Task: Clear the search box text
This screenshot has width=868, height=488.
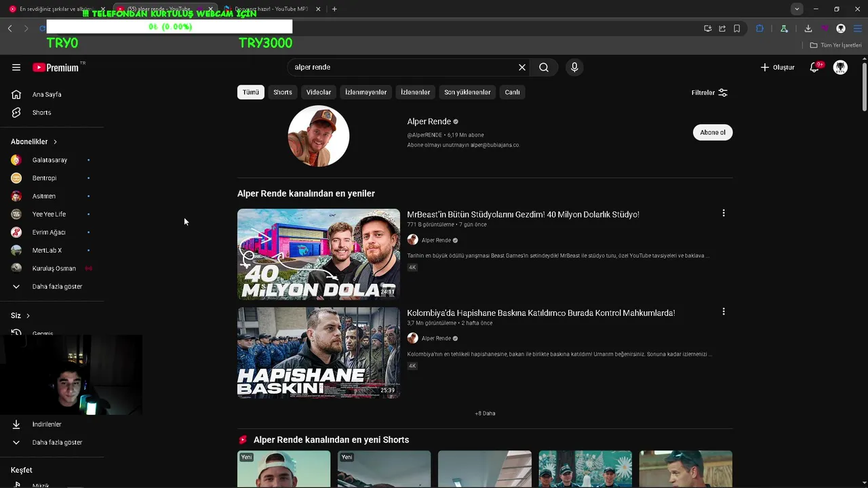Action: [522, 67]
